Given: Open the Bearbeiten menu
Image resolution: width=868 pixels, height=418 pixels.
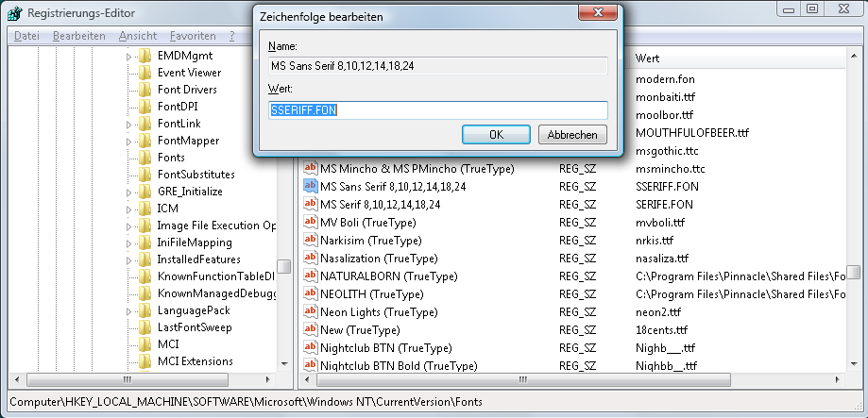Looking at the screenshot, I should click(x=79, y=36).
